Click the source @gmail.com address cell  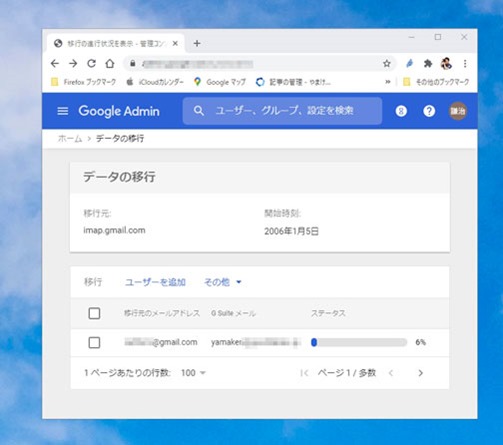click(161, 342)
